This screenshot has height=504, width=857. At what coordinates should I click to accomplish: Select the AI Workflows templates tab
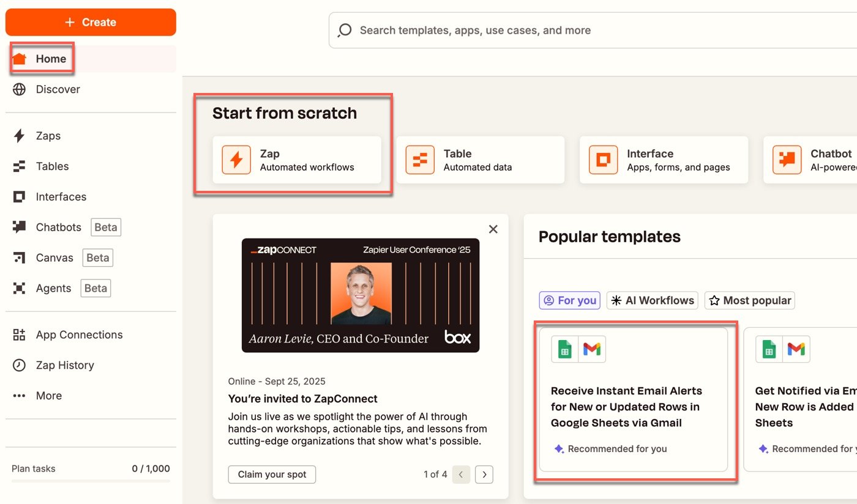pyautogui.click(x=653, y=300)
